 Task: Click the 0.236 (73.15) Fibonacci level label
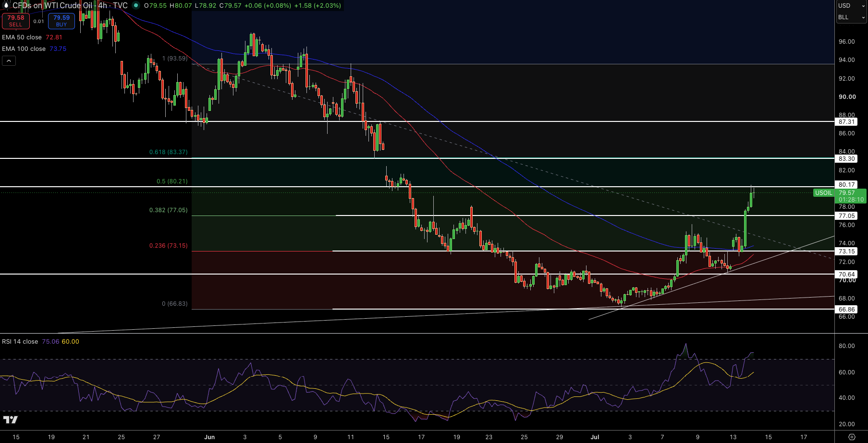[x=168, y=246]
